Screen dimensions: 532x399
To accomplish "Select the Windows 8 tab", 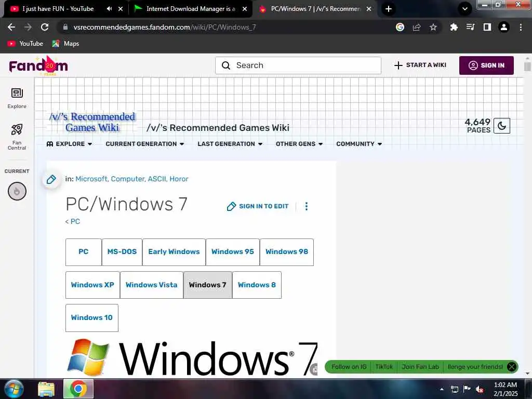I will point(257,285).
